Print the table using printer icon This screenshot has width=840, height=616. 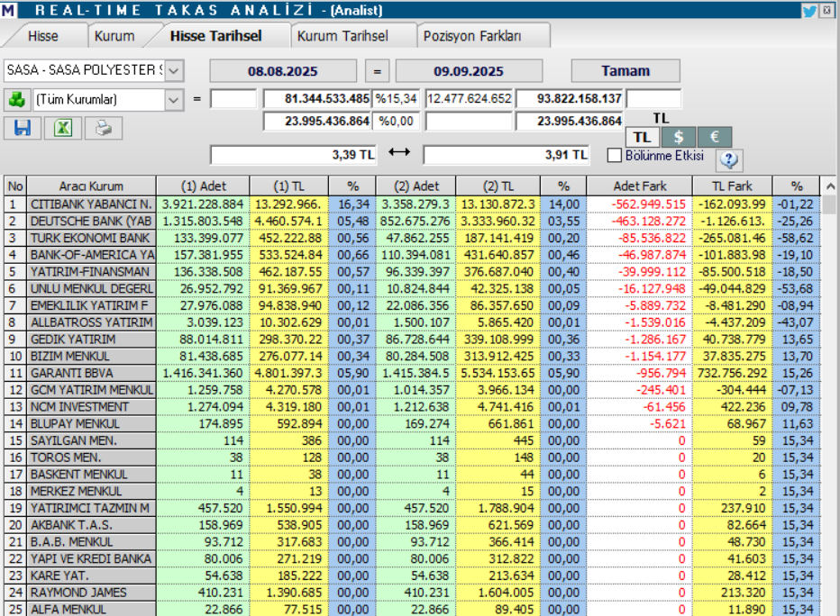click(x=104, y=128)
